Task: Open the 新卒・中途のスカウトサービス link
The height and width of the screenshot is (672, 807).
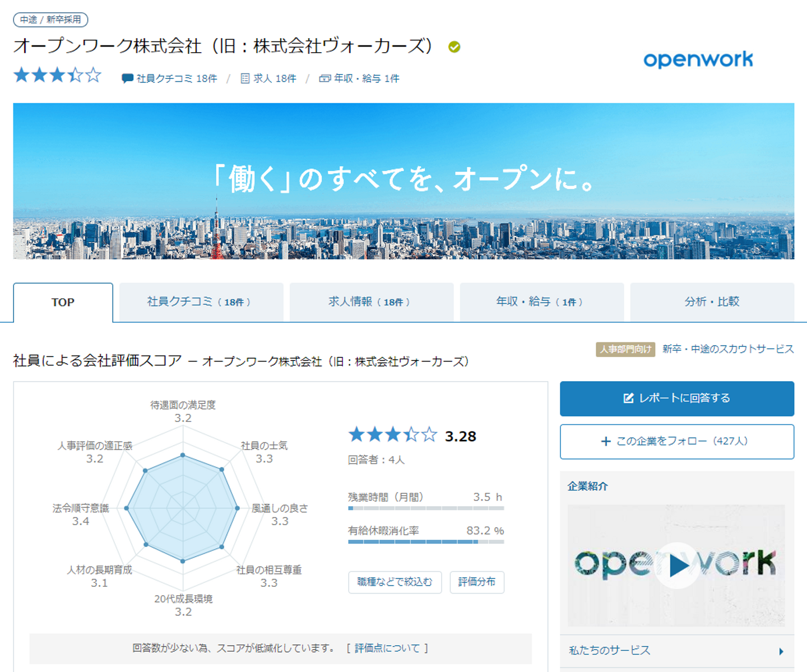Action: pos(728,349)
